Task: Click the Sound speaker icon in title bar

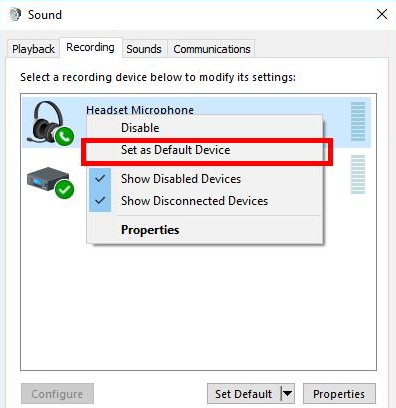Action: tap(15, 14)
